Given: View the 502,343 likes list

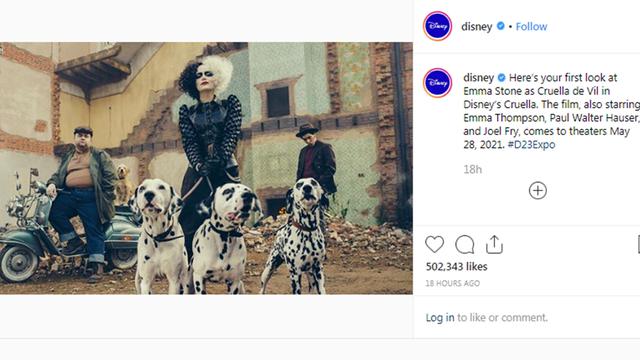Looking at the screenshot, I should point(456,267).
